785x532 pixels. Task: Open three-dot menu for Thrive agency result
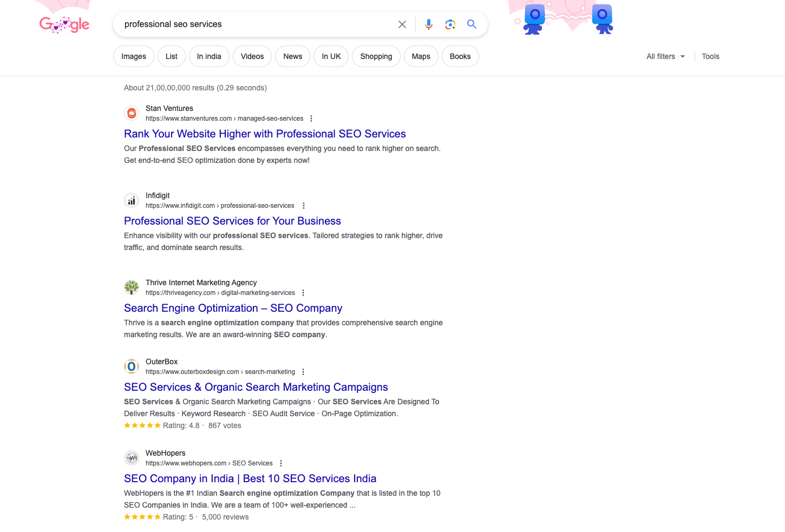coord(303,293)
